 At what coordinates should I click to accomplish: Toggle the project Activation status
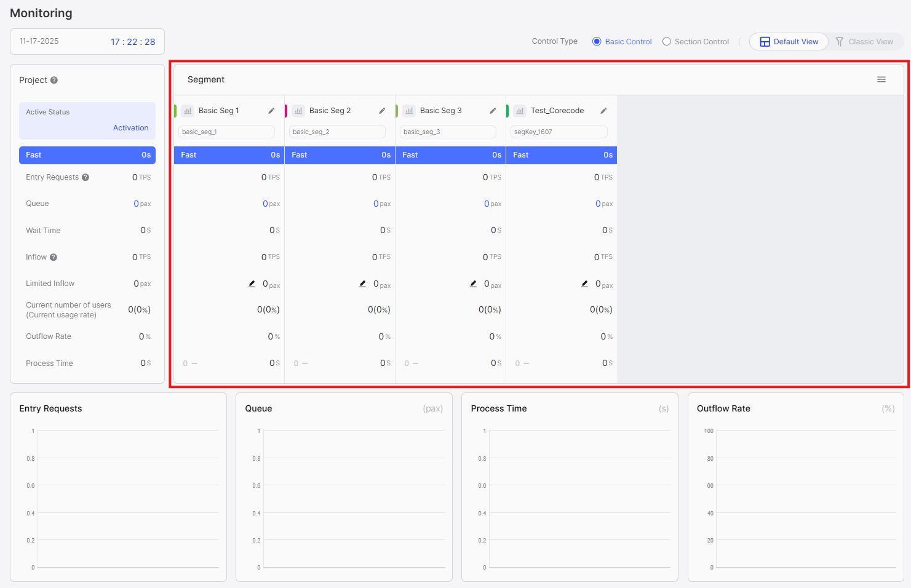coord(130,127)
